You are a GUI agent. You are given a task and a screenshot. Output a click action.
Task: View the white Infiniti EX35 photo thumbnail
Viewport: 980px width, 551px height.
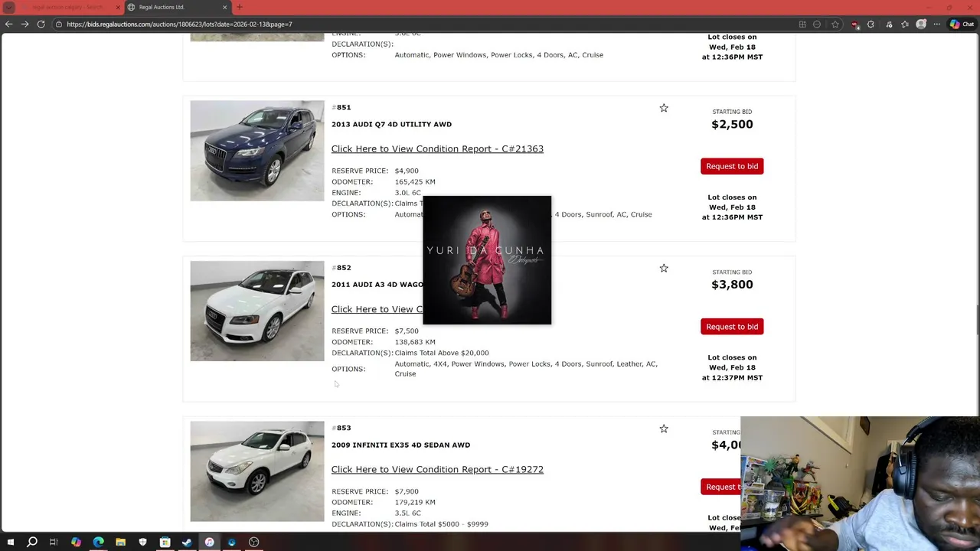[257, 471]
